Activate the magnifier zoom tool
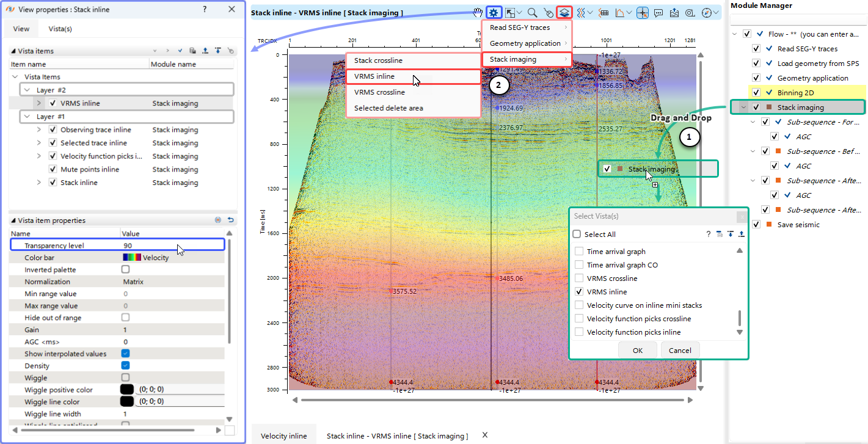Image resolution: width=868 pixels, height=444 pixels. coord(532,12)
